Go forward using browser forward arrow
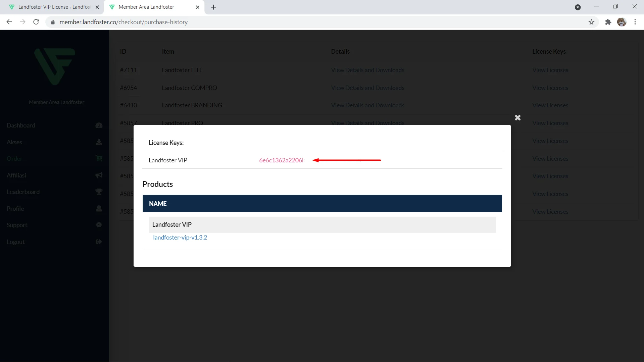This screenshot has width=644, height=362. [22, 22]
